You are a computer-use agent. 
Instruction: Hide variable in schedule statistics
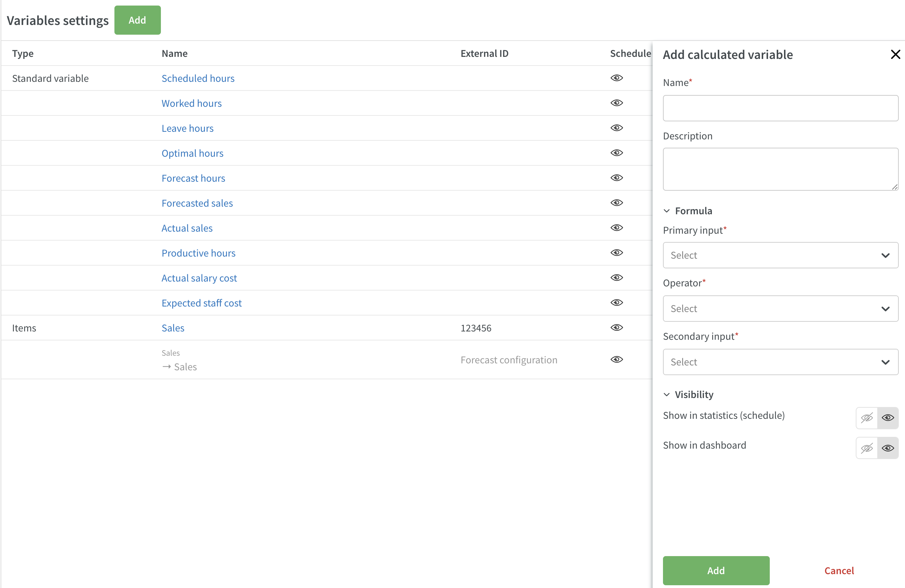(867, 418)
